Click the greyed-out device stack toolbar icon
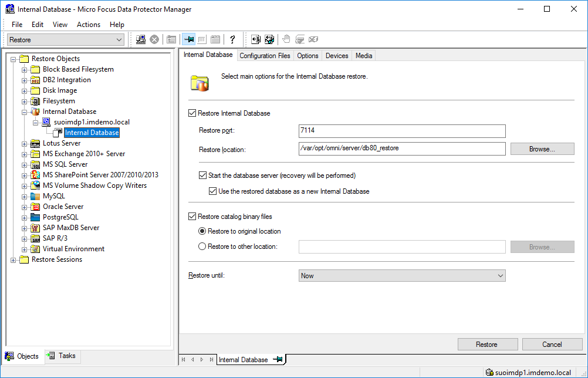This screenshot has height=378, width=588. [300, 39]
